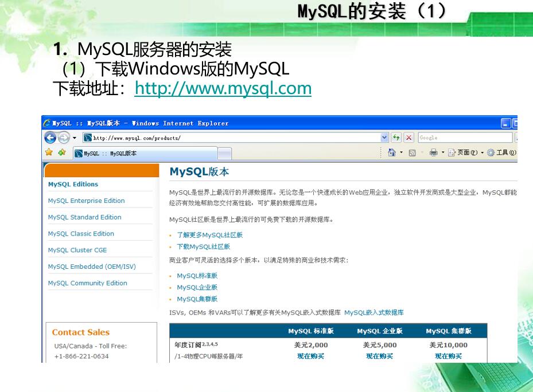The image size is (533, 392).
Task: Open MySQL Enterprise Edition sidebar link
Action: (86, 201)
